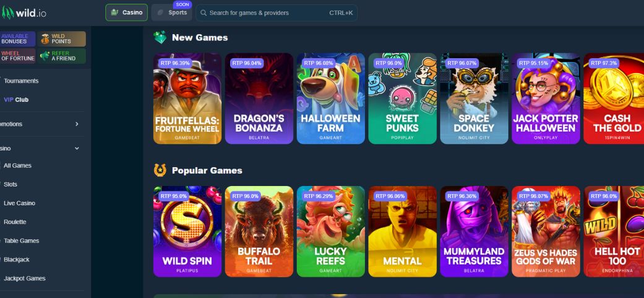Switch to the Casino tab
Viewport: 644px width, 298px height.
126,13
